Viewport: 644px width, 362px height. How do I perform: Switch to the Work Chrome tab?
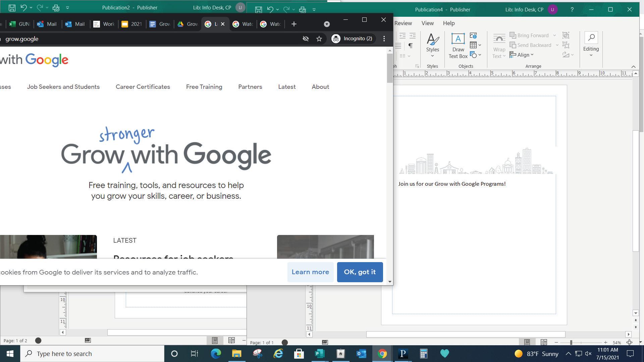104,24
